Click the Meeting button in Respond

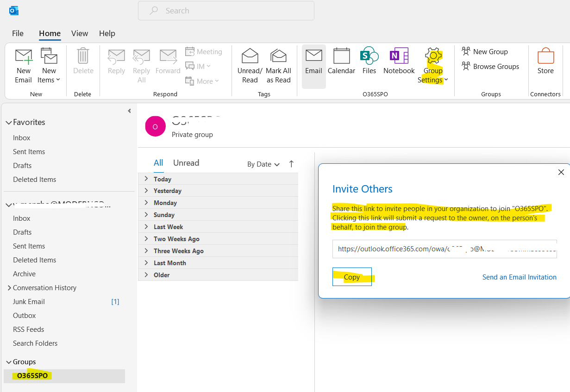(204, 52)
